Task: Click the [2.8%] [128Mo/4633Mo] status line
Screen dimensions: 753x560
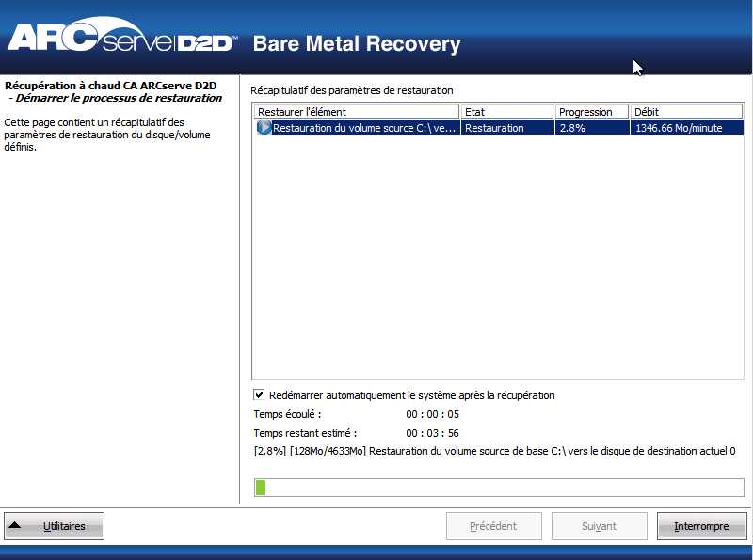Action: coord(495,451)
